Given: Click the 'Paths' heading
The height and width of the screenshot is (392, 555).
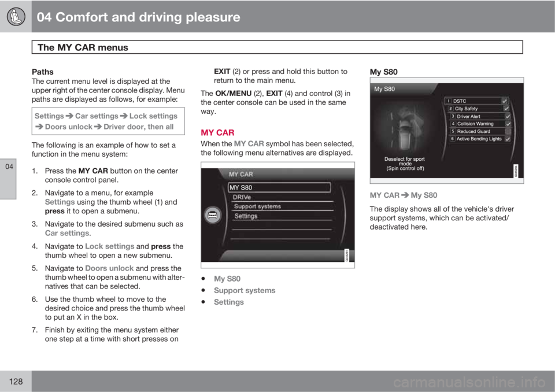Looking at the screenshot, I should coord(42,72).
